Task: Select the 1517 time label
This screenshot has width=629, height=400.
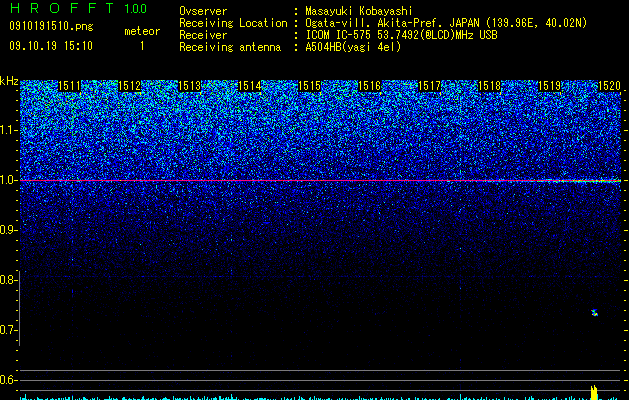Action: tap(429, 86)
